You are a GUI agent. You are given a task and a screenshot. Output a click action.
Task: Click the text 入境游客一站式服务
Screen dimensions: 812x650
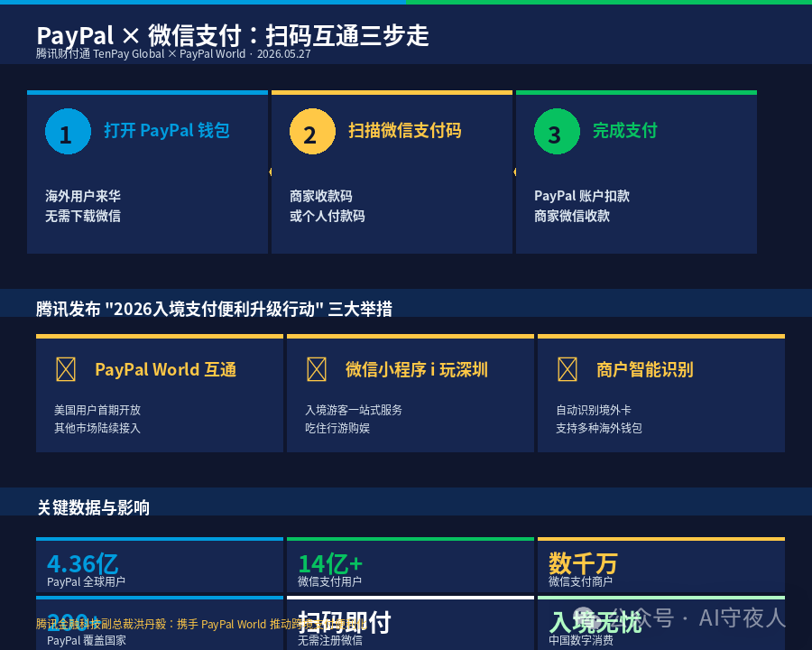pos(353,410)
